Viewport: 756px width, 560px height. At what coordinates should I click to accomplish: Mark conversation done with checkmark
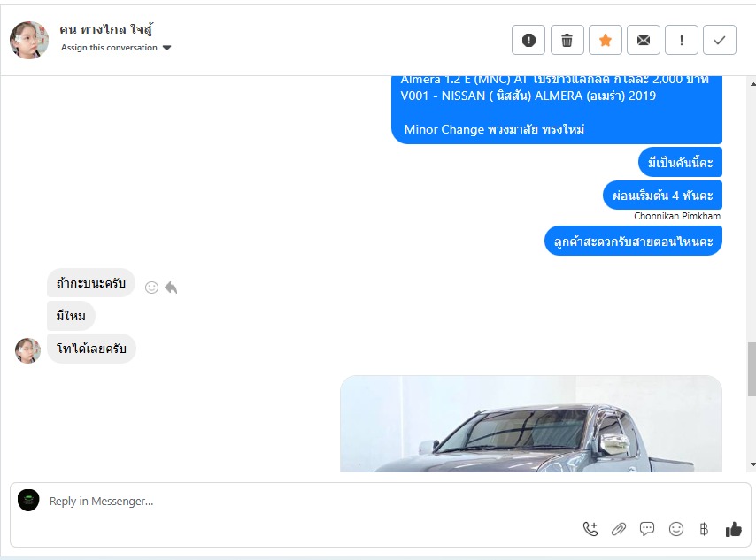click(x=720, y=40)
